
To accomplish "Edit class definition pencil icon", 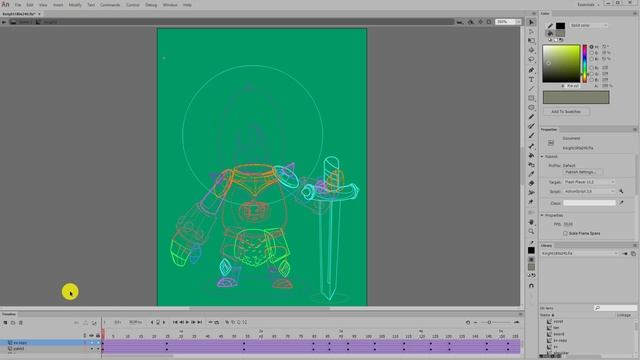I will tap(621, 202).
